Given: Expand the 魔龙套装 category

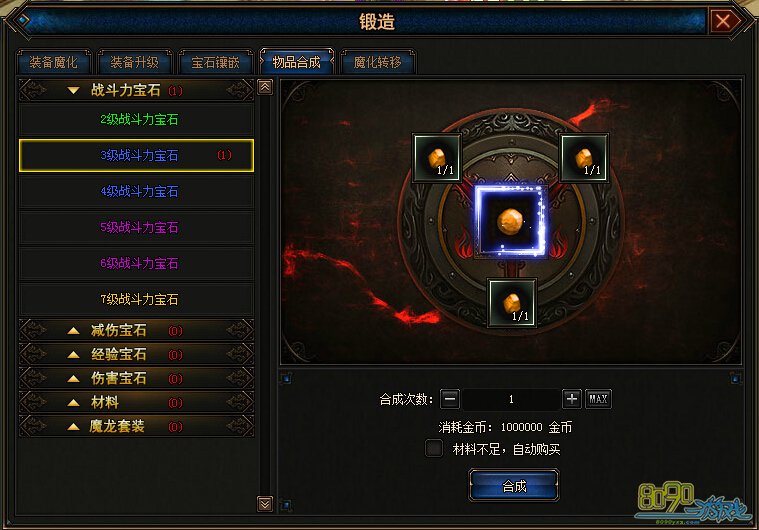Looking at the screenshot, I should [136, 426].
